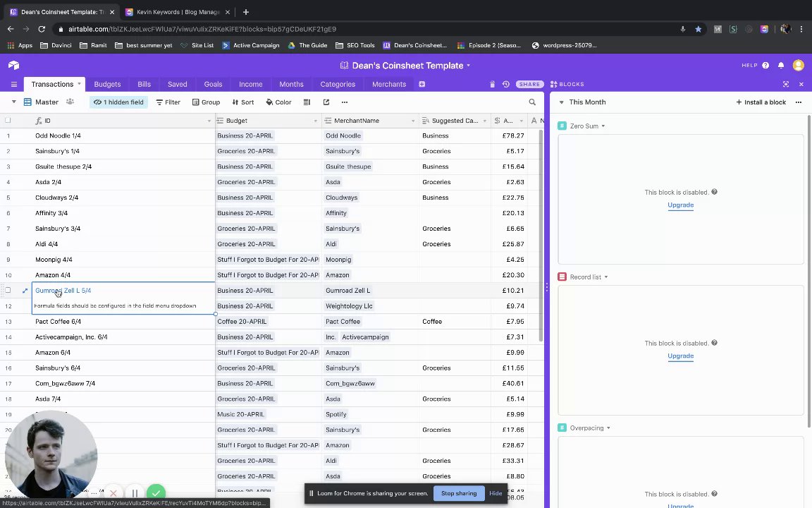Screen dimensions: 812x508
Task: Click Install a block
Action: (x=761, y=102)
